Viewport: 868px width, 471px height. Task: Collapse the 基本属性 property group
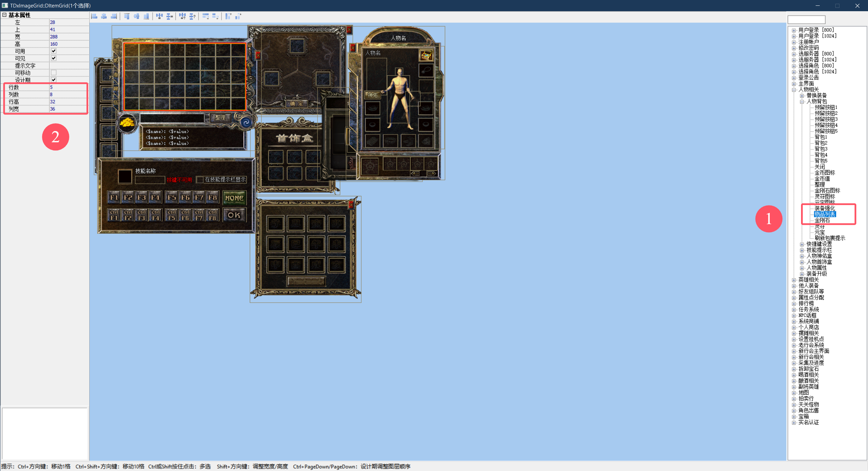point(4,15)
